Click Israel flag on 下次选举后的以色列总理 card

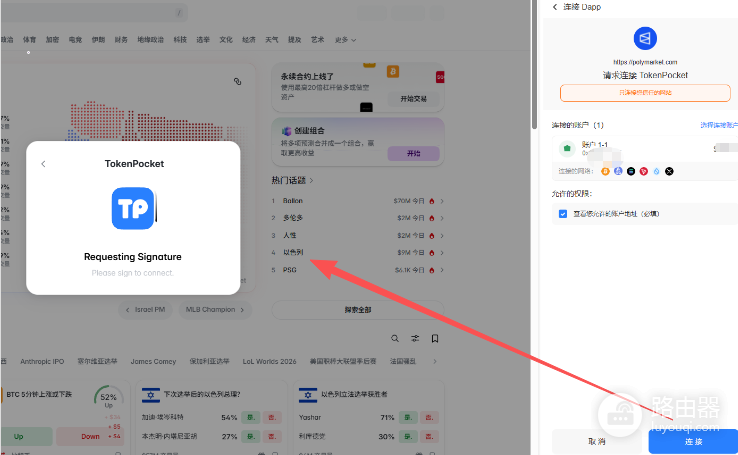coord(151,395)
